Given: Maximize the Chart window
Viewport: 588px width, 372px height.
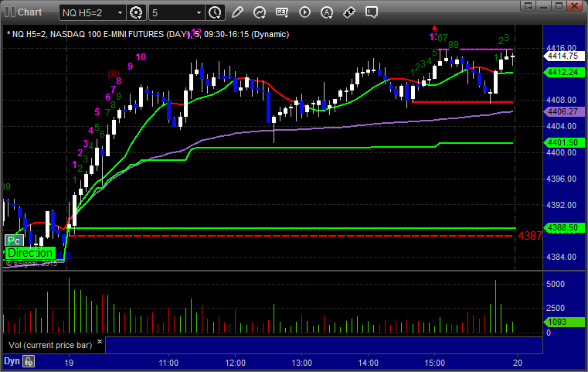Looking at the screenshot, I should (x=559, y=5).
